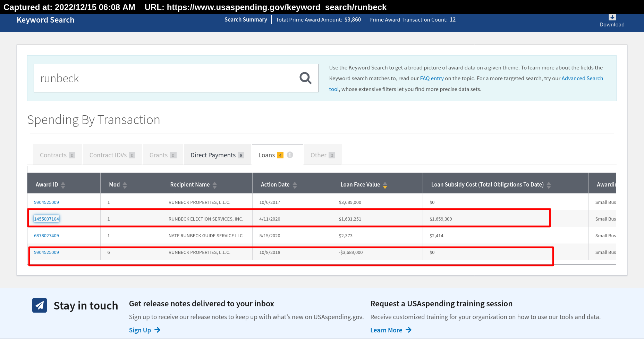Open award link 6878027409
The width and height of the screenshot is (644, 339).
tap(46, 235)
